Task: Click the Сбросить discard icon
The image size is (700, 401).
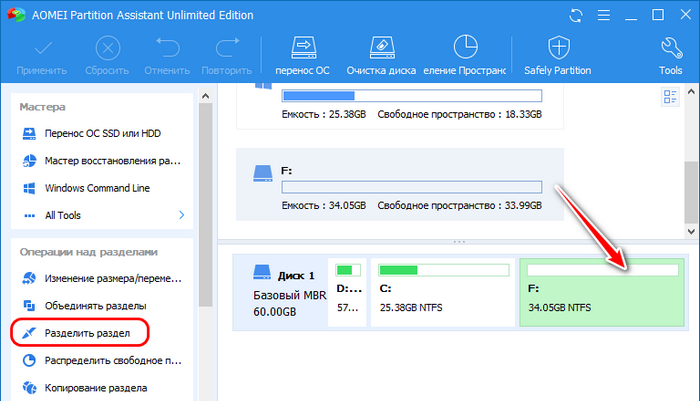Action: click(x=108, y=48)
